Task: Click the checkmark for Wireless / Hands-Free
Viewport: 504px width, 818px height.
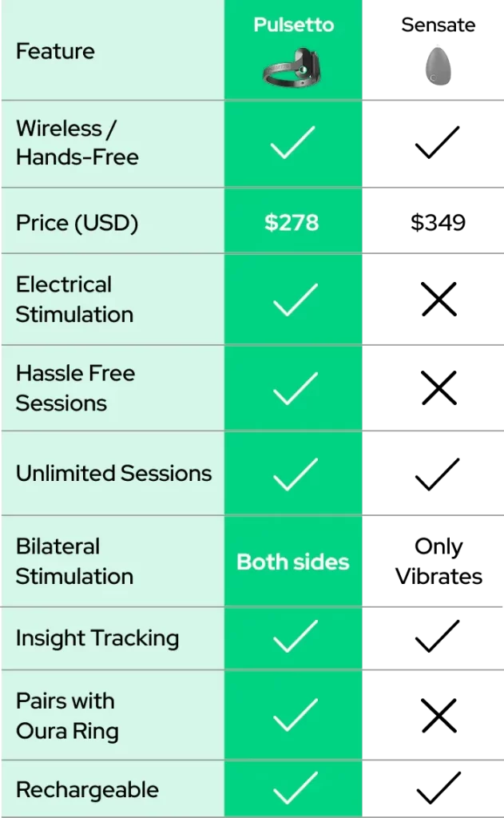Action: [x=293, y=143]
